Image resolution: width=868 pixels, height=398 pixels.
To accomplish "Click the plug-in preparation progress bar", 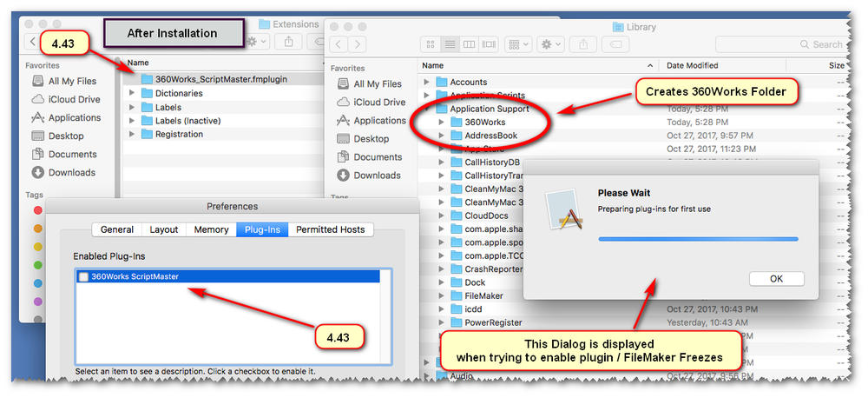I will [698, 239].
